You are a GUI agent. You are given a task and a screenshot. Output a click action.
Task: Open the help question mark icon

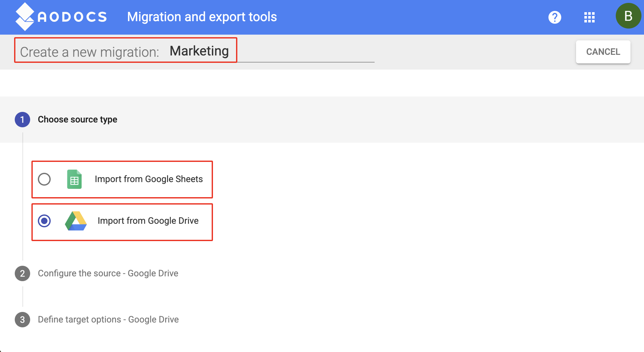(x=555, y=17)
